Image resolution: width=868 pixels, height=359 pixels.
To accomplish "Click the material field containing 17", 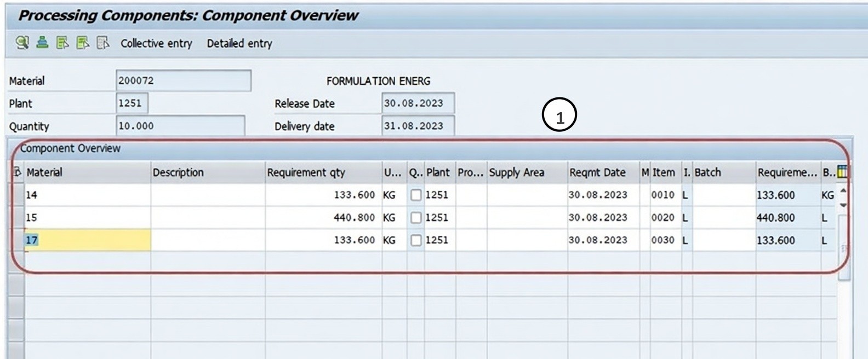I will click(88, 240).
